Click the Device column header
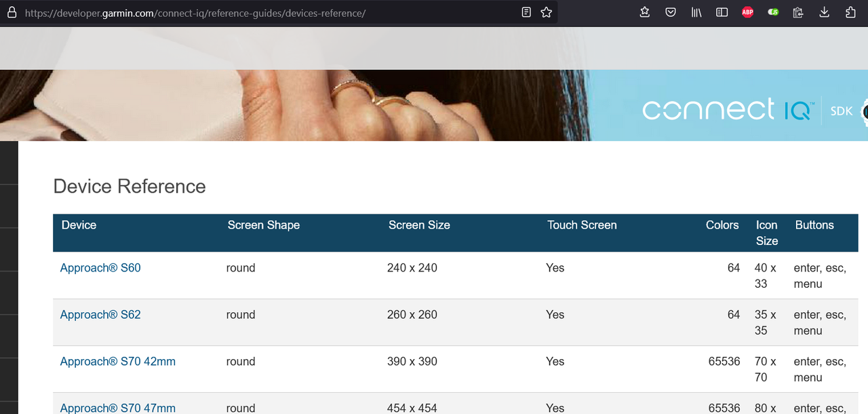This screenshot has width=868, height=414. pos(79,225)
